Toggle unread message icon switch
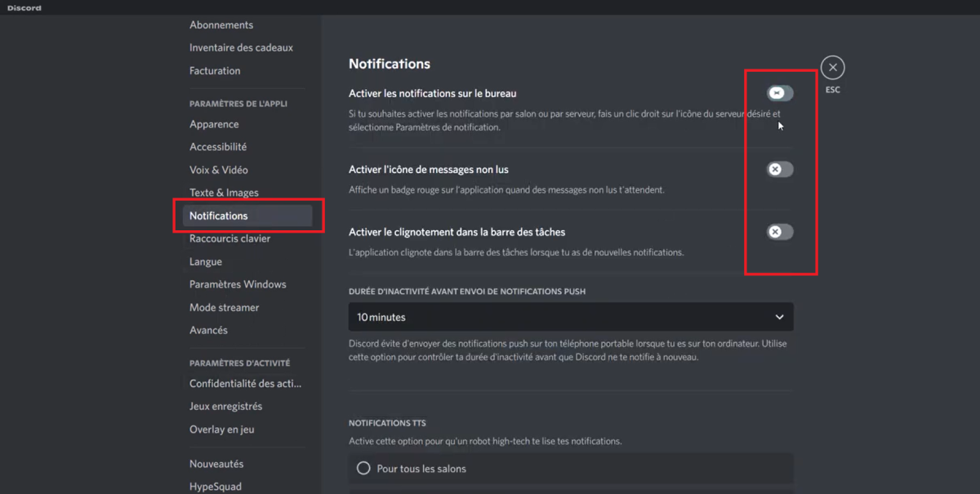 [x=780, y=169]
